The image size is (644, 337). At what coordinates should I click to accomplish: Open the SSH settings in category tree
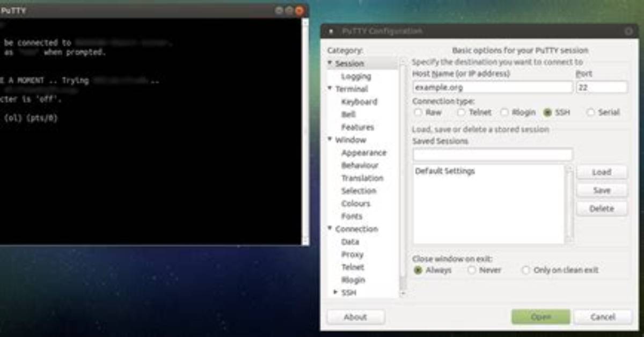click(x=349, y=293)
